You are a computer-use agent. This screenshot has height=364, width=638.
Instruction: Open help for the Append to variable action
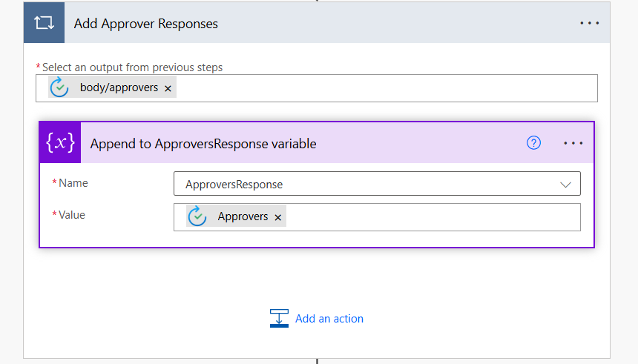[533, 143]
